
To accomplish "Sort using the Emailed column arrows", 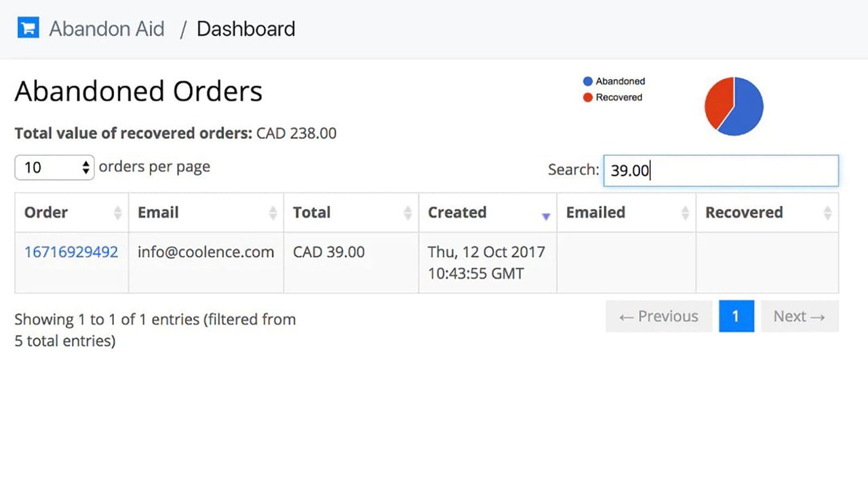I will point(685,213).
